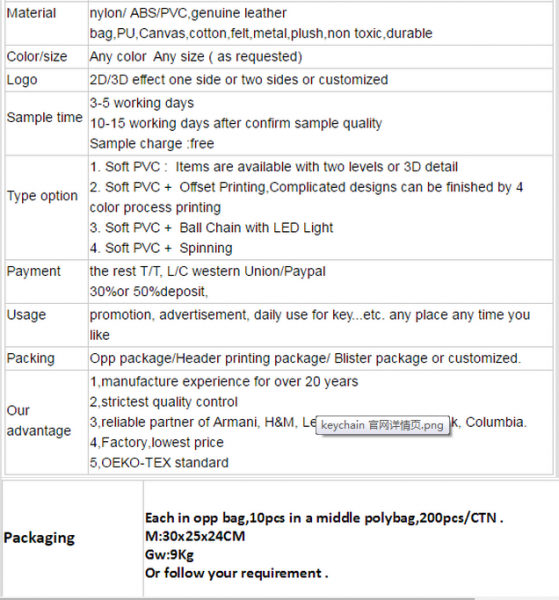Click the Gw:9Kg packaging line

tap(169, 555)
